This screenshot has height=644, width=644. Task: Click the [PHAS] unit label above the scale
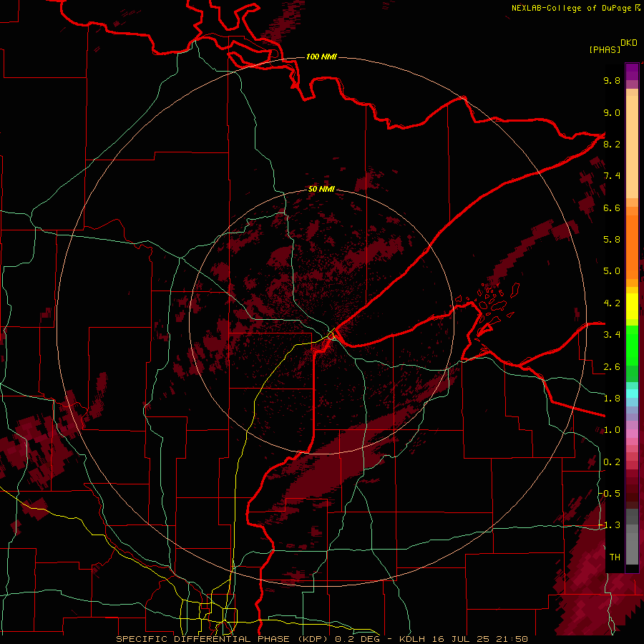point(604,49)
